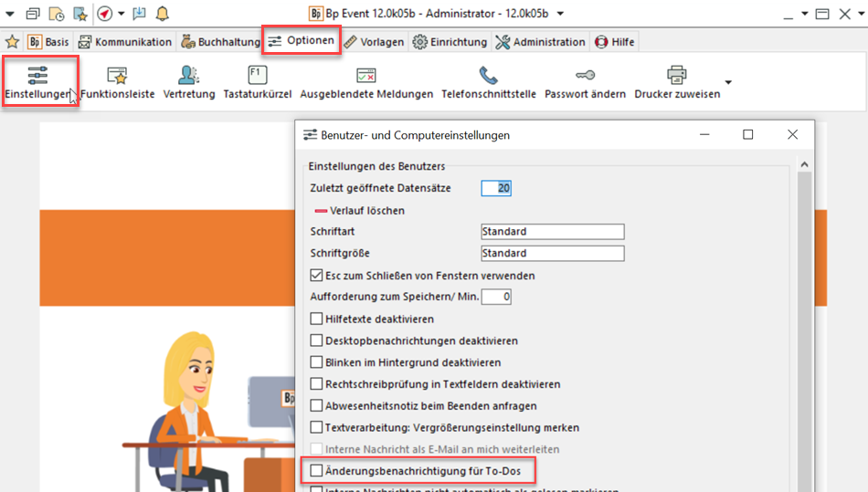Open the dropdown arrow next to compass icon
Viewport: 868px width, 492px height.
click(121, 14)
